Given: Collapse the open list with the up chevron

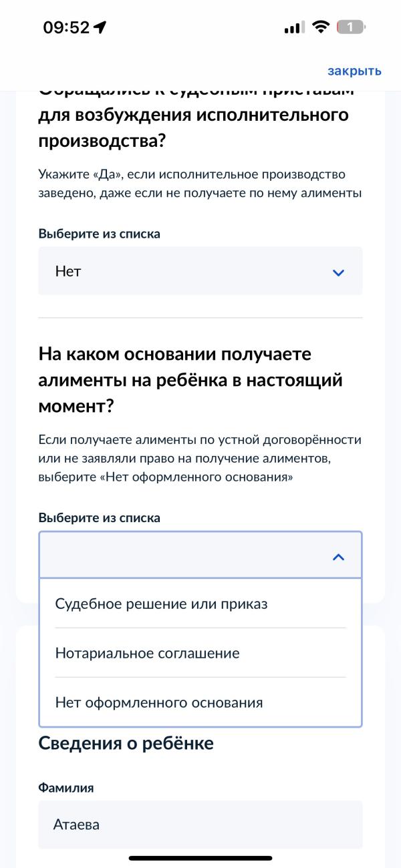Looking at the screenshot, I should [338, 557].
